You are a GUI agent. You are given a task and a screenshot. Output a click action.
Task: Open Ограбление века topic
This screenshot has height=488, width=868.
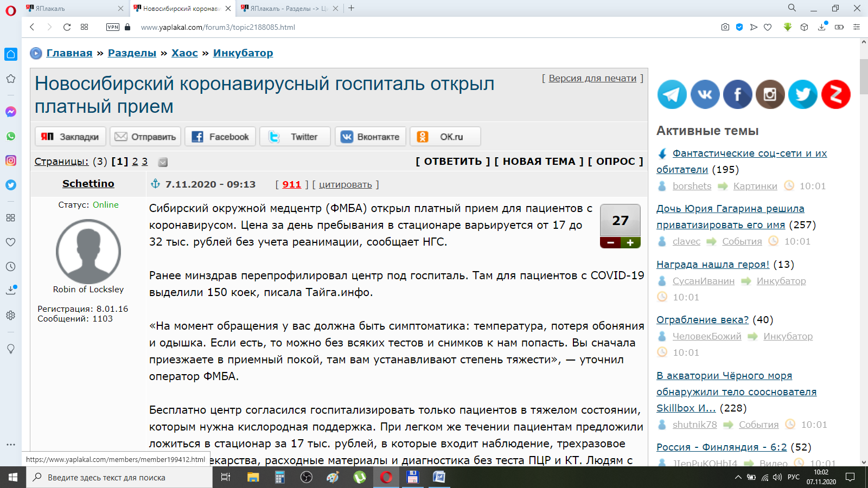[703, 320]
